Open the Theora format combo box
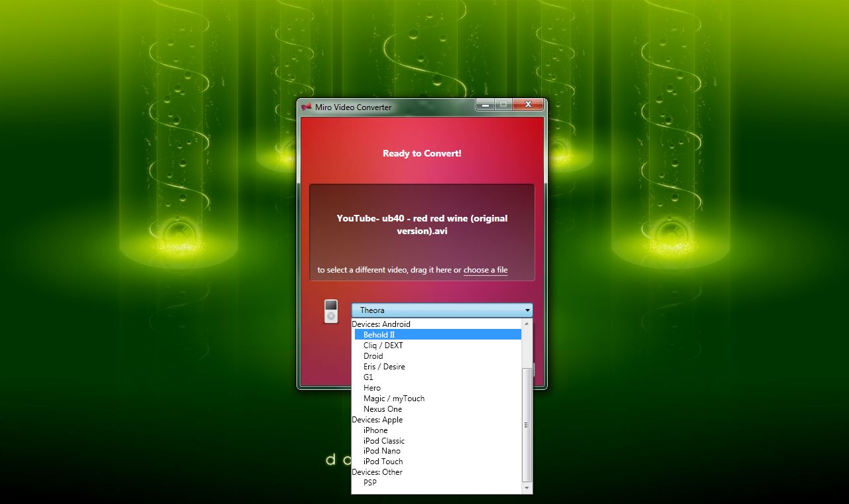This screenshot has height=504, width=849. coord(442,310)
